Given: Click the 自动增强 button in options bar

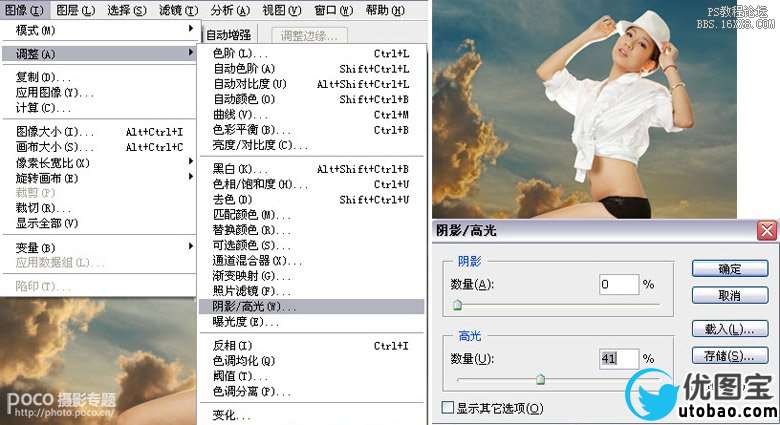Looking at the screenshot, I should click(228, 35).
